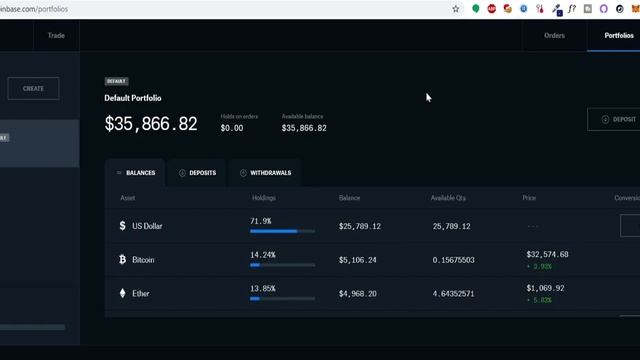
Task: Click the Ether holdings progress bar
Action: coord(282,299)
